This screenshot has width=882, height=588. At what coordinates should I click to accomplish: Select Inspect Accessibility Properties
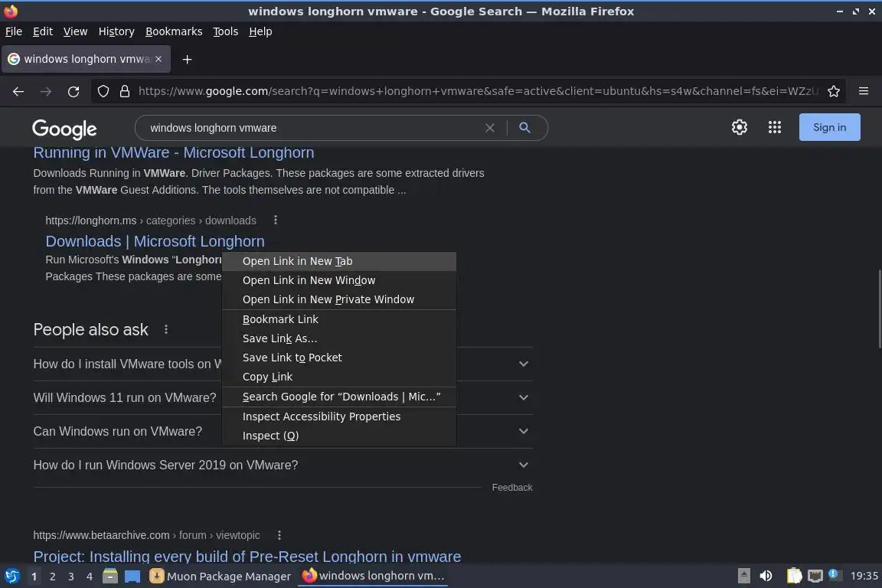[x=339, y=416]
